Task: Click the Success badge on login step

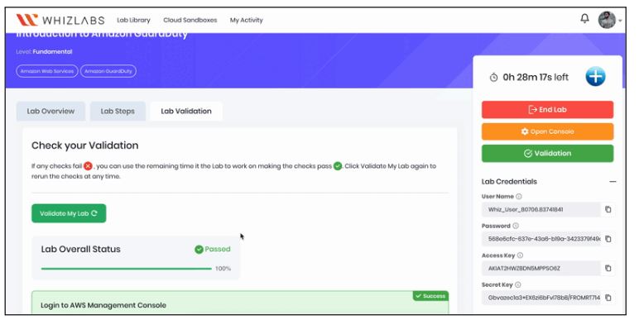Action: pyautogui.click(x=430, y=296)
